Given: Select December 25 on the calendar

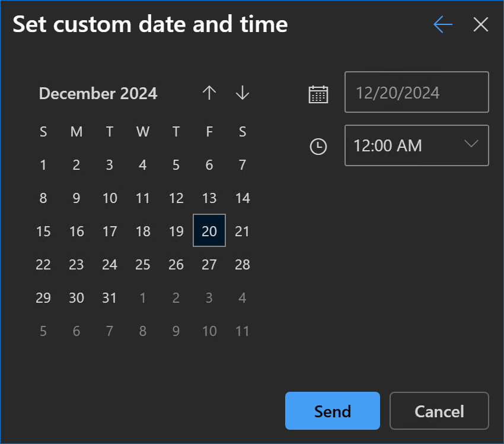Looking at the screenshot, I should point(143,265).
